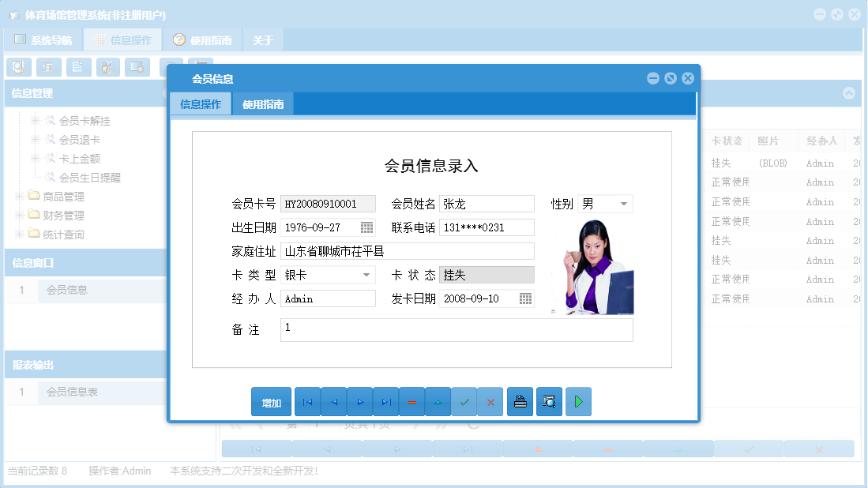868x488 pixels.
Task: Click the magnifier search icon in the toolbar
Action: [18, 67]
